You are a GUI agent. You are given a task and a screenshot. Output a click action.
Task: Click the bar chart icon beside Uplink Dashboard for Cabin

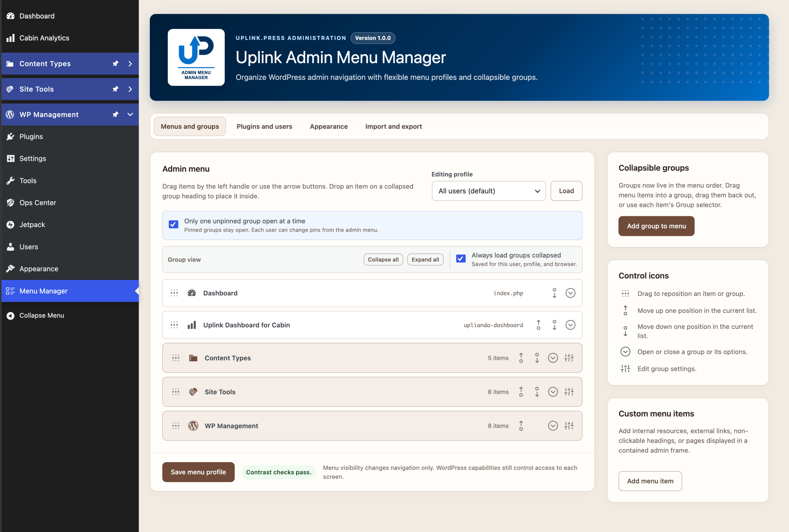click(x=192, y=325)
